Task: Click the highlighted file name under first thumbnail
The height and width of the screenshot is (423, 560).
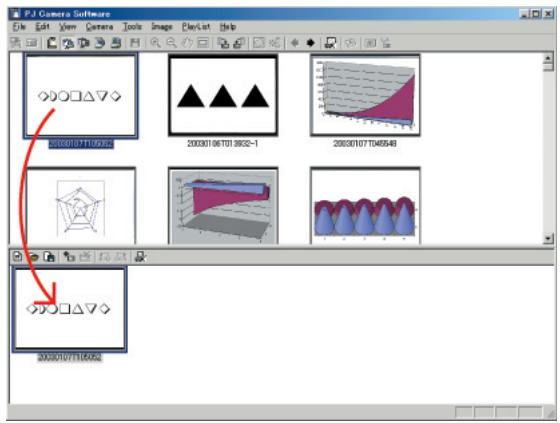Action: tap(81, 144)
